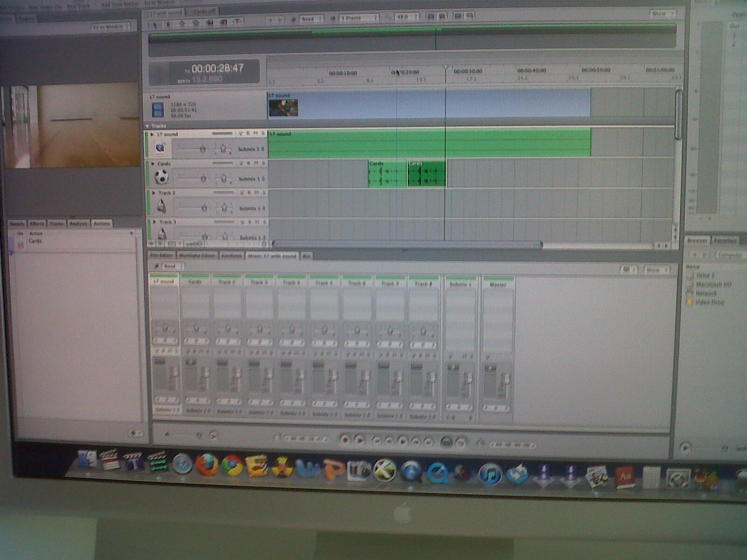The width and height of the screenshot is (747, 560).
Task: Open Safari from the Dock
Action: point(182,464)
